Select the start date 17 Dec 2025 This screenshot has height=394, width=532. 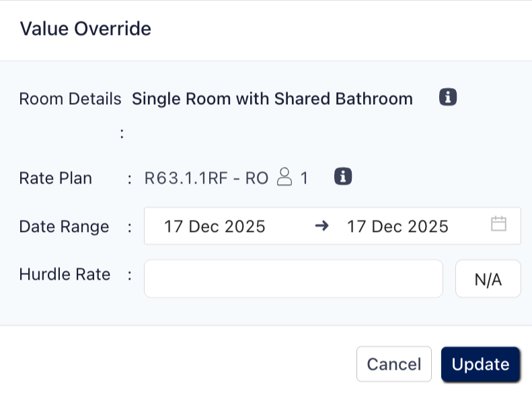click(x=215, y=226)
